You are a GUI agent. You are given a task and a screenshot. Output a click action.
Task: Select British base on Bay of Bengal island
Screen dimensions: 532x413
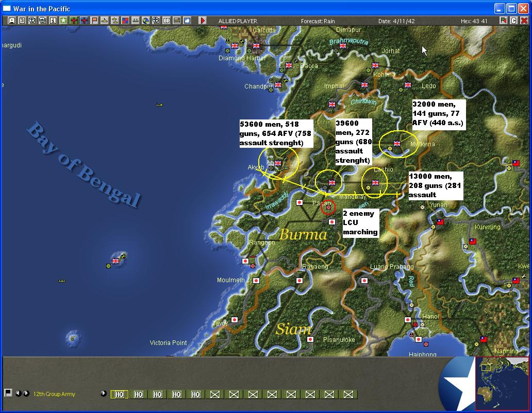tap(115, 261)
